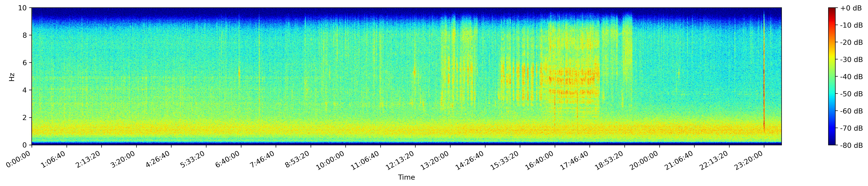Click the dark red top of the colorbar

point(832,9)
